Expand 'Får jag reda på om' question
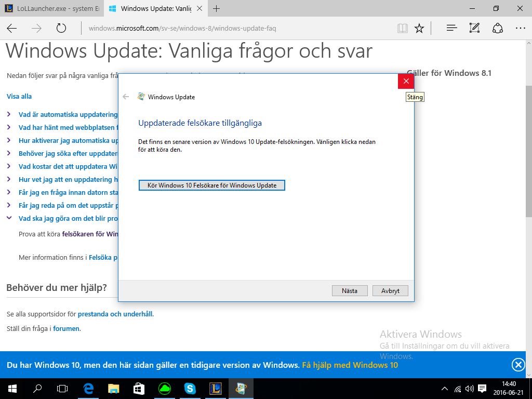The width and height of the screenshot is (532, 399). tap(68, 205)
